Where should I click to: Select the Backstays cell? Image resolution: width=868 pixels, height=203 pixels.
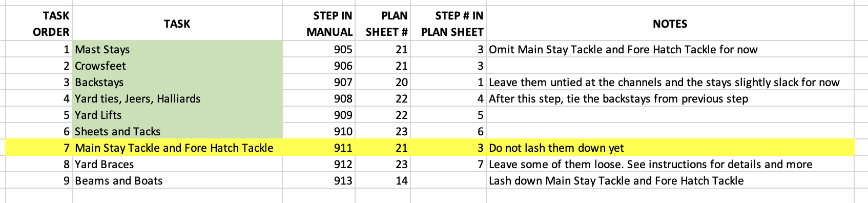(x=177, y=82)
